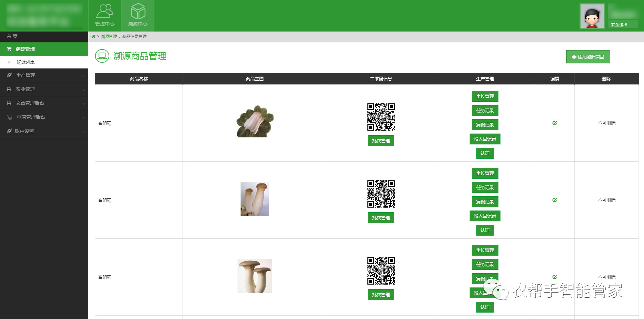Image resolution: width=644 pixels, height=319 pixels.
Task: Click the QR code in the first row
Action: coord(381,117)
